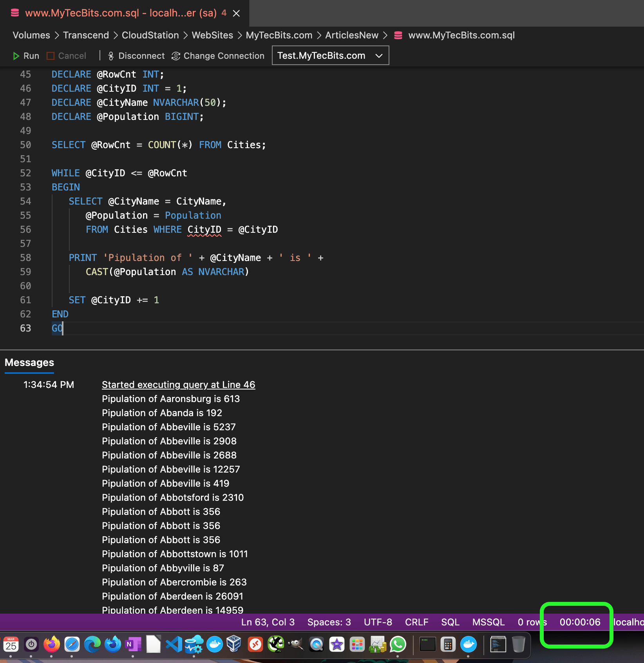Open the UTF-8 encoding selector
The image size is (644, 663).
coord(378,622)
